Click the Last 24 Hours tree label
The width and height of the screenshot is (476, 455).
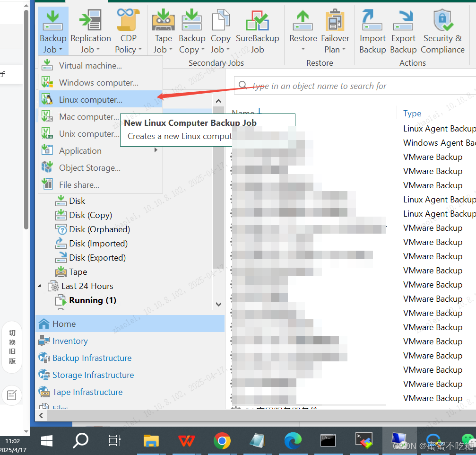87,286
